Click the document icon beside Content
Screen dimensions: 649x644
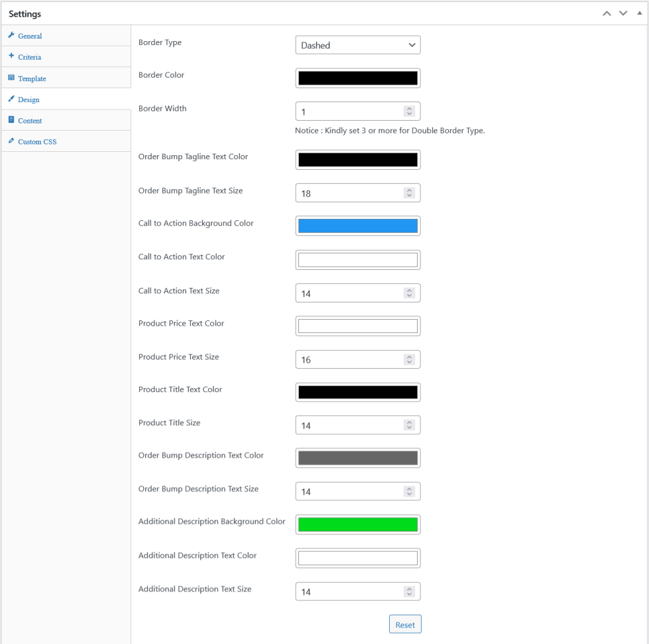(11, 120)
